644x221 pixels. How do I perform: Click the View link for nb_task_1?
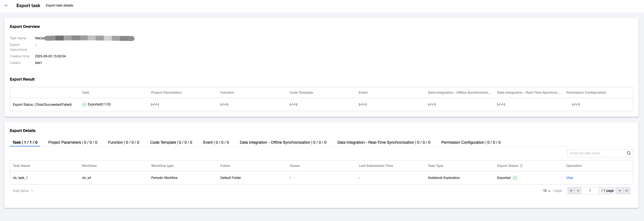point(570,178)
